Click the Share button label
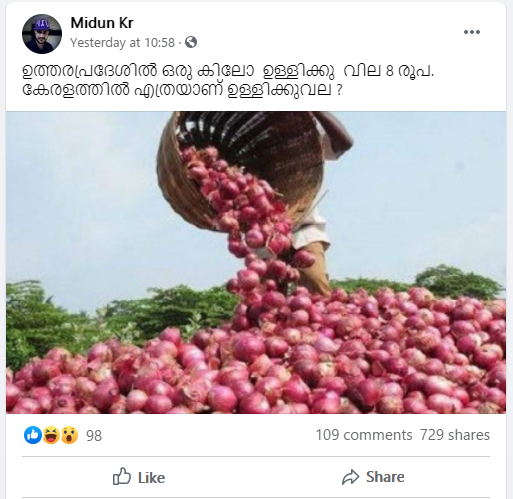Screen dimensions: 513x499 tap(385, 477)
